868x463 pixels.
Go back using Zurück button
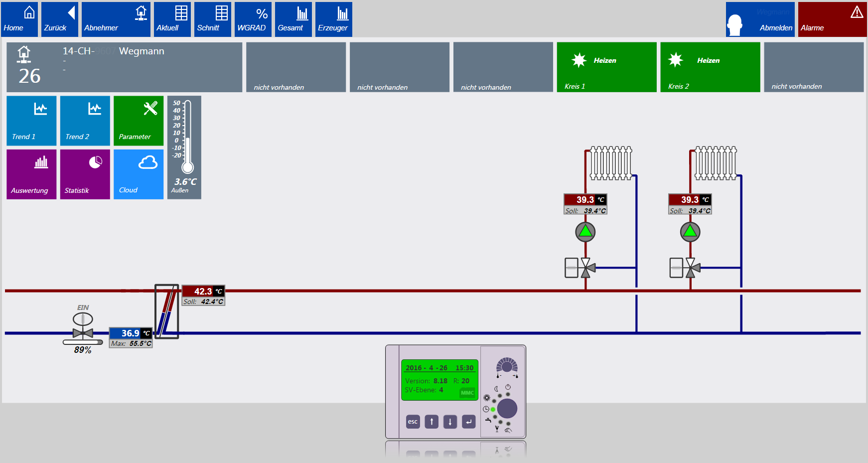[x=60, y=19]
